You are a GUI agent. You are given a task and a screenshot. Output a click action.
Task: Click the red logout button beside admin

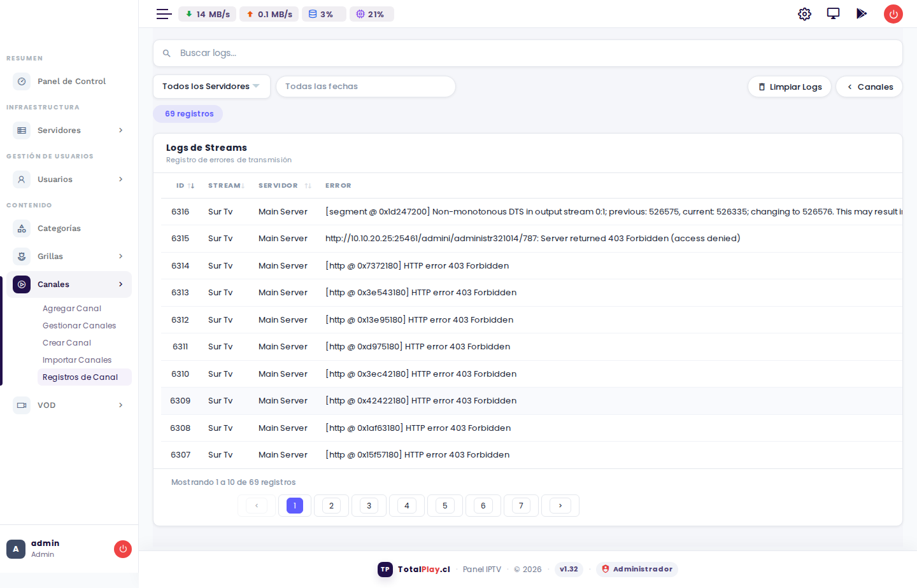[123, 549]
